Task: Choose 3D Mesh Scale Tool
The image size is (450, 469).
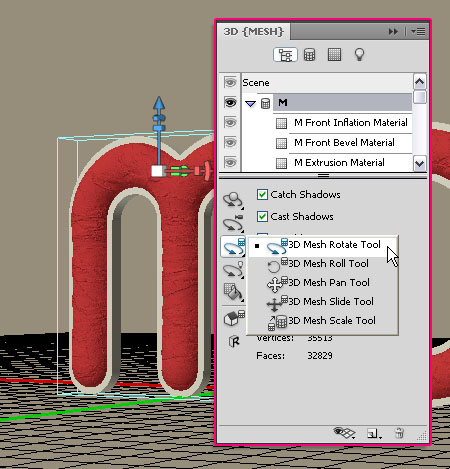Action: tap(323, 321)
